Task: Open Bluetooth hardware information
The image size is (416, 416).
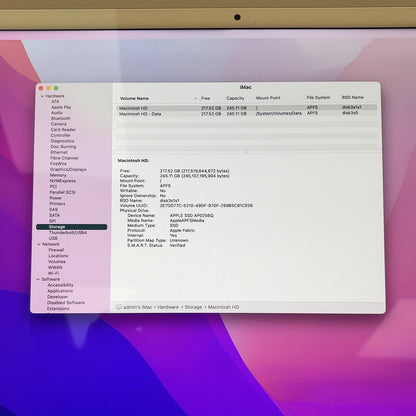Action: click(61, 118)
